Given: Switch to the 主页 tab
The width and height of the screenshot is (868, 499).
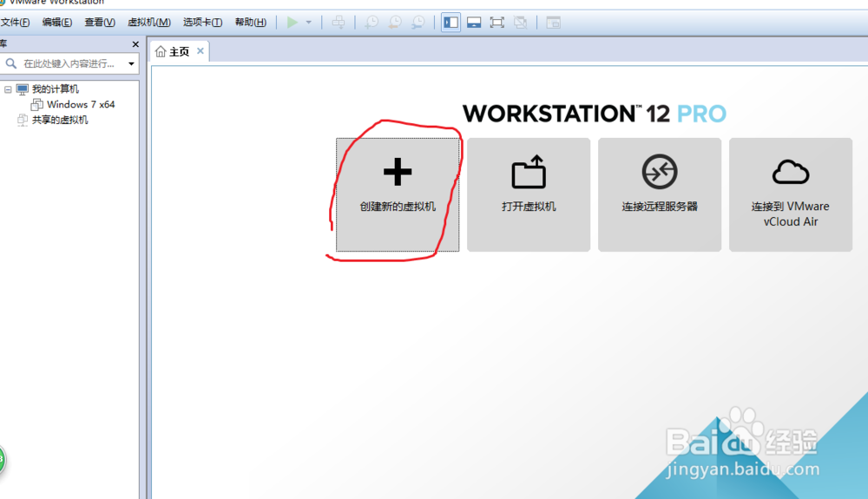Looking at the screenshot, I should point(179,51).
